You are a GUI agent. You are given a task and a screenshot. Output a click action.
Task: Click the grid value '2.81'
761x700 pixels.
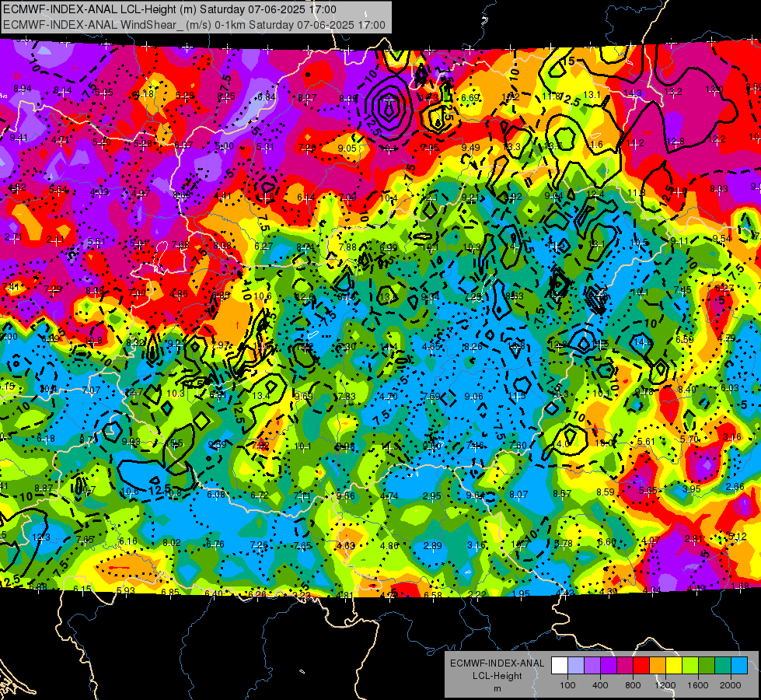(693, 538)
